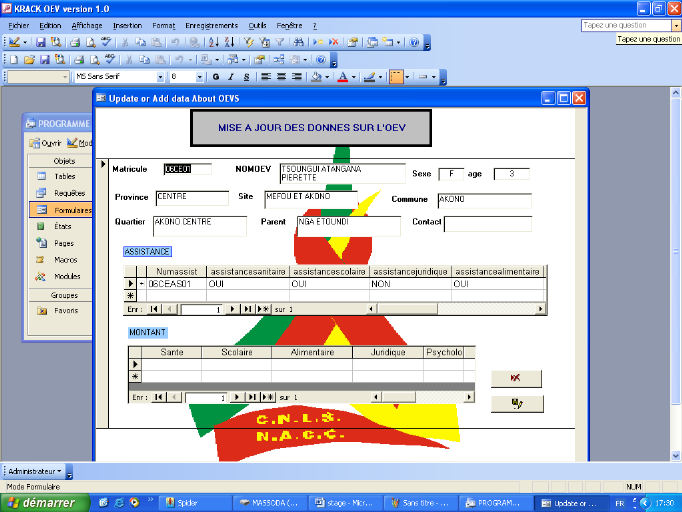The height and width of the screenshot is (512, 682).
Task: Open the Enregistrements menu
Action: (x=212, y=24)
